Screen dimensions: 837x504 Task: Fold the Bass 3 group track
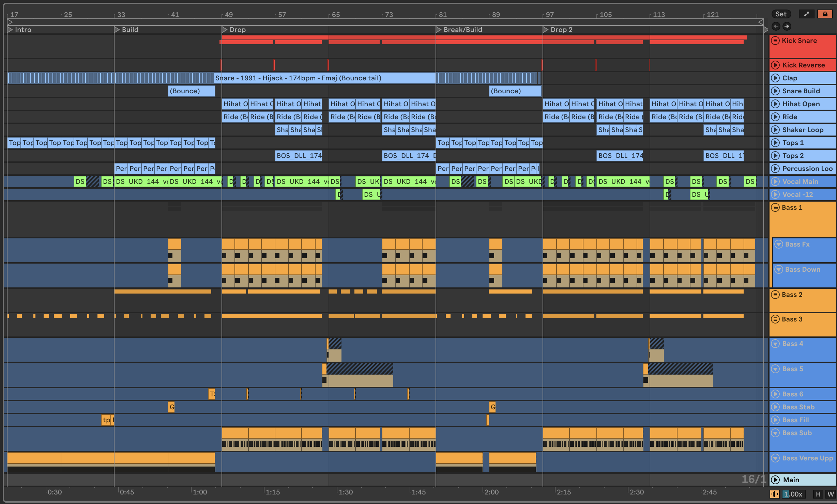point(775,319)
